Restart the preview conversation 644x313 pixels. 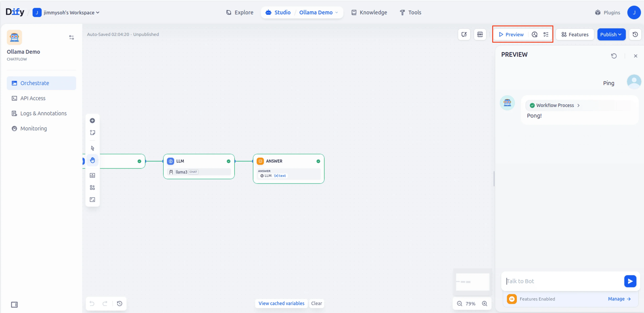tap(614, 56)
